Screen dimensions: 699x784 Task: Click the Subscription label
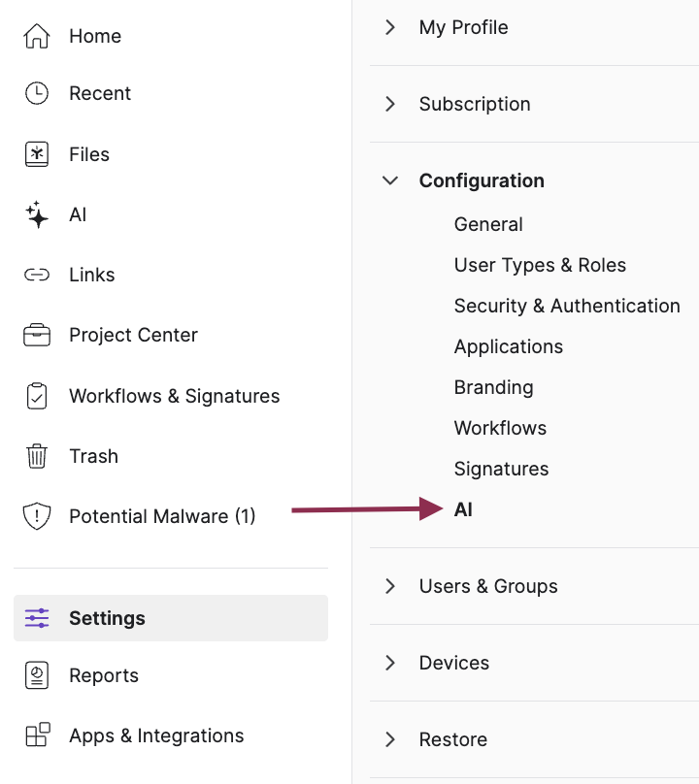pos(475,104)
